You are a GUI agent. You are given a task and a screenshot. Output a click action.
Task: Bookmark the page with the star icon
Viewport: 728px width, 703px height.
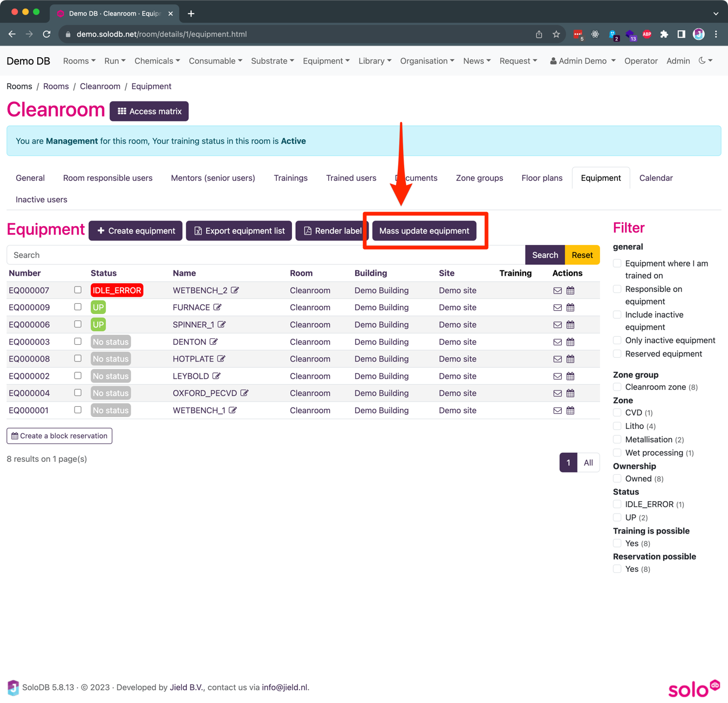tap(556, 34)
